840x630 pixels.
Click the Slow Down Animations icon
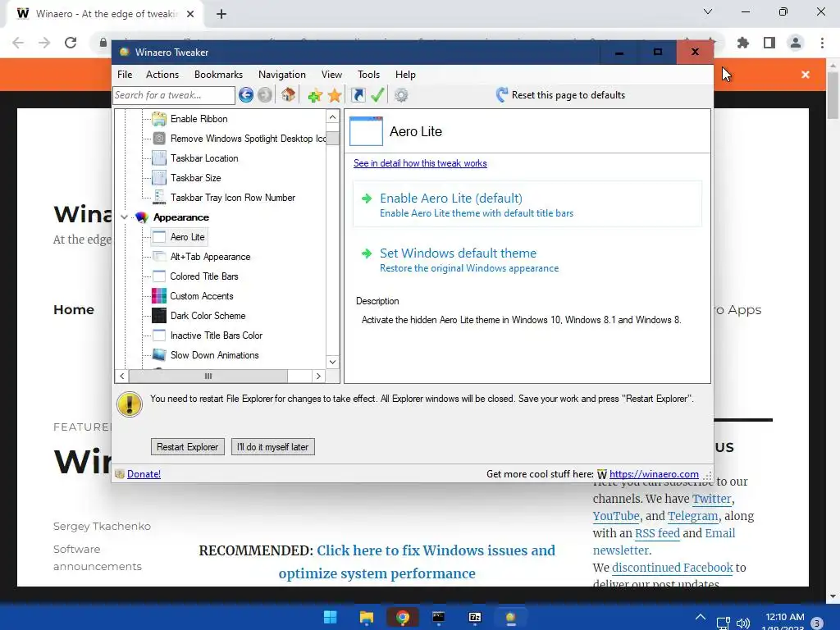159,355
